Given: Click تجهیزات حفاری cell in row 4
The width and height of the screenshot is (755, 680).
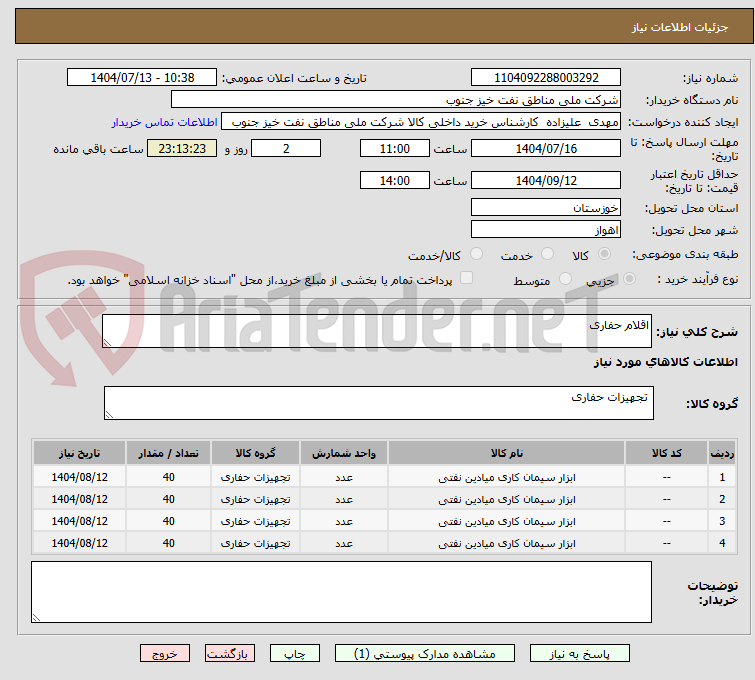Looking at the screenshot, I should coord(255,543).
